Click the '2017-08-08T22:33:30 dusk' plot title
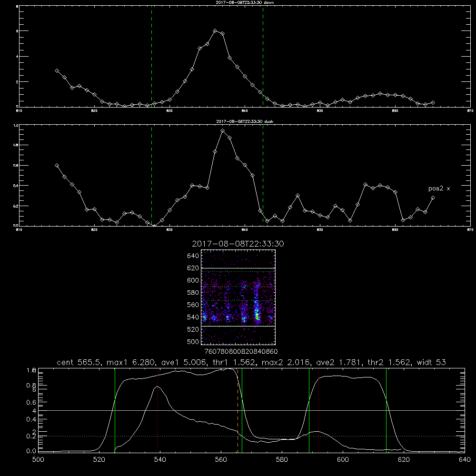Screen dimensions: 476x476 pos(245,121)
